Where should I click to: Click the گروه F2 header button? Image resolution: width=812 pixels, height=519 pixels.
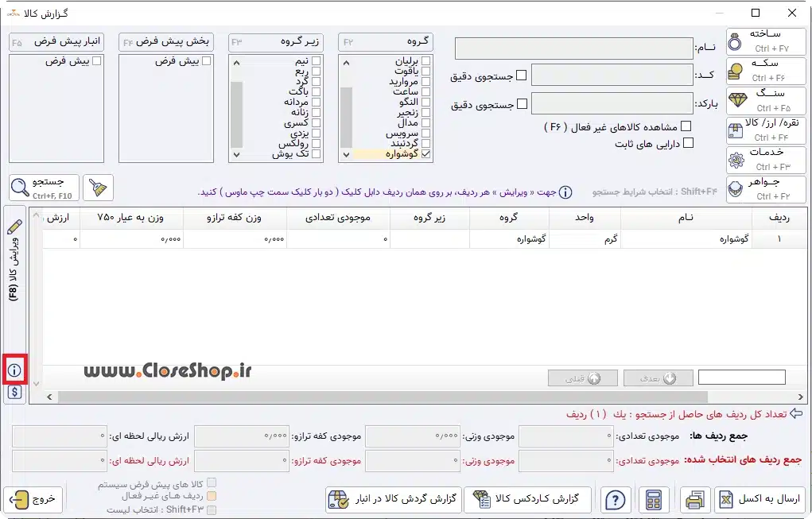[386, 42]
